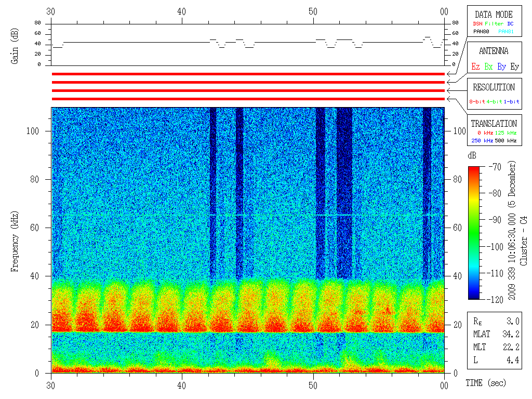The height and width of the screenshot is (399, 532).
Task: Click the -100 colorbar tick label
Action: tap(495, 247)
